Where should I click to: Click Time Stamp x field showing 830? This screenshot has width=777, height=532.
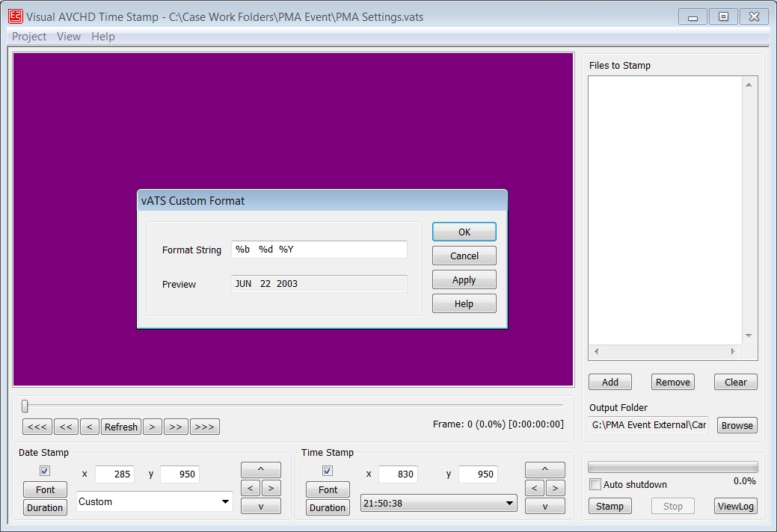pyautogui.click(x=398, y=474)
